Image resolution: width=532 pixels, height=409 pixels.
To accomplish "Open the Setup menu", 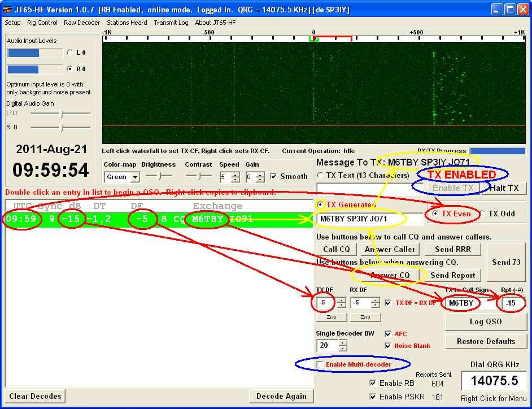I will (12, 23).
